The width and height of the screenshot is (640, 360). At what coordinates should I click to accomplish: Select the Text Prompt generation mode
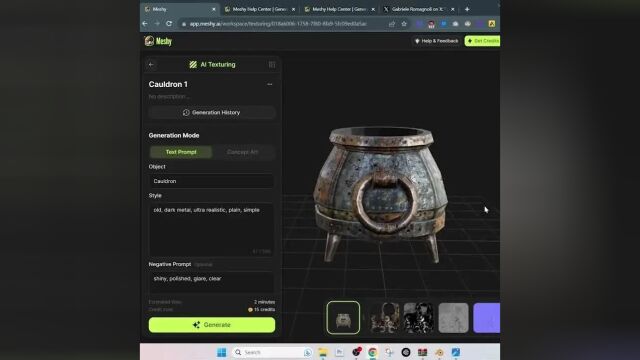pos(181,152)
